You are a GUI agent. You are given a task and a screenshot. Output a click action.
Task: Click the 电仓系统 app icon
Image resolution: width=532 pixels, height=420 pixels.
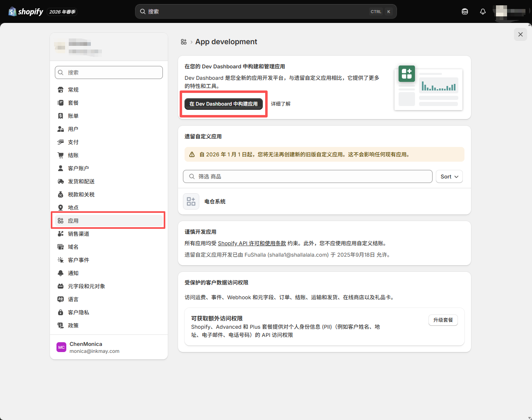pos(191,201)
